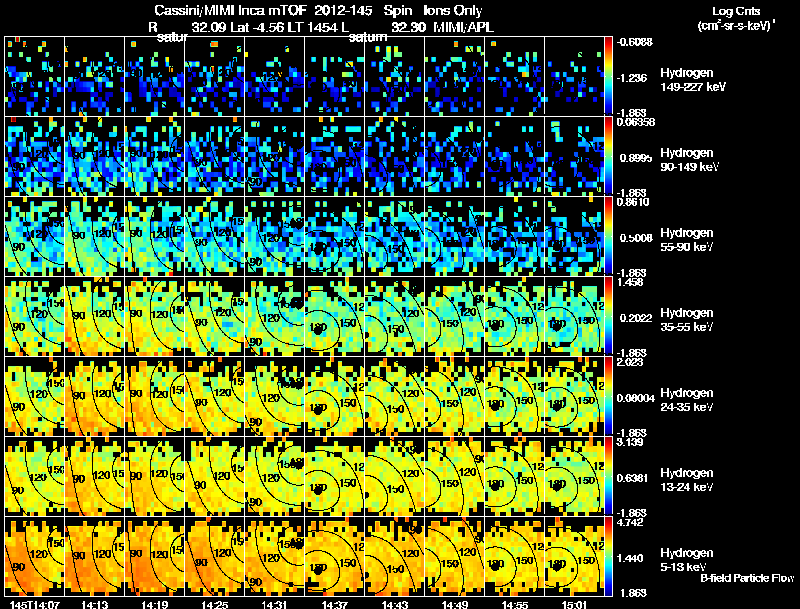The image size is (800, 609).
Task: Click the color bar of 90-149 keV row
Action: [608, 156]
